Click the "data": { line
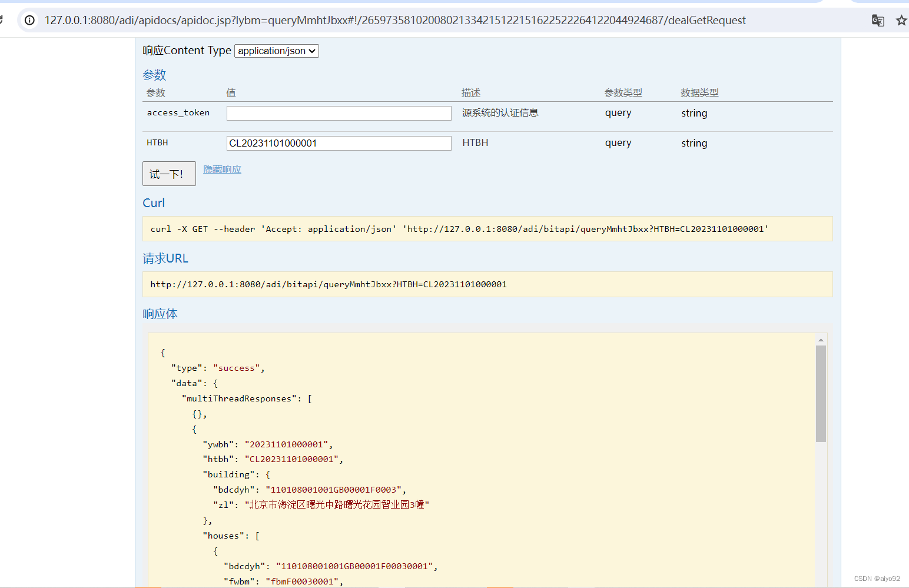This screenshot has height=588, width=909. 194,383
